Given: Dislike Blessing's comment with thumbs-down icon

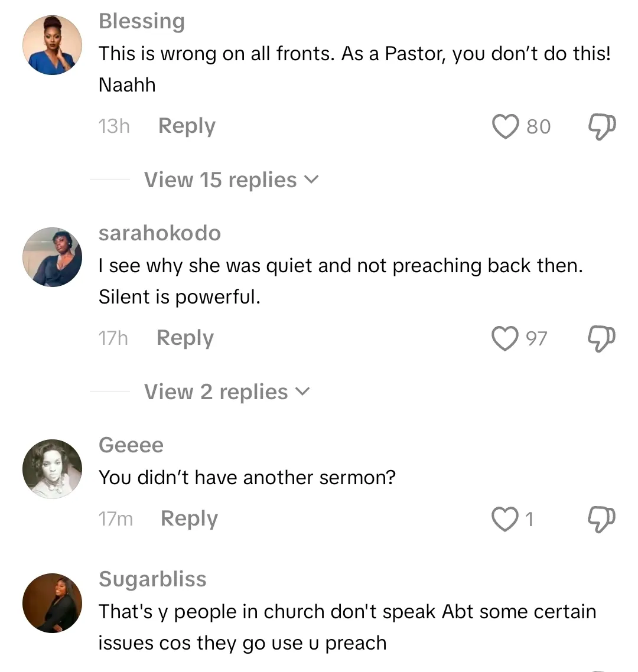Looking at the screenshot, I should click(x=601, y=126).
